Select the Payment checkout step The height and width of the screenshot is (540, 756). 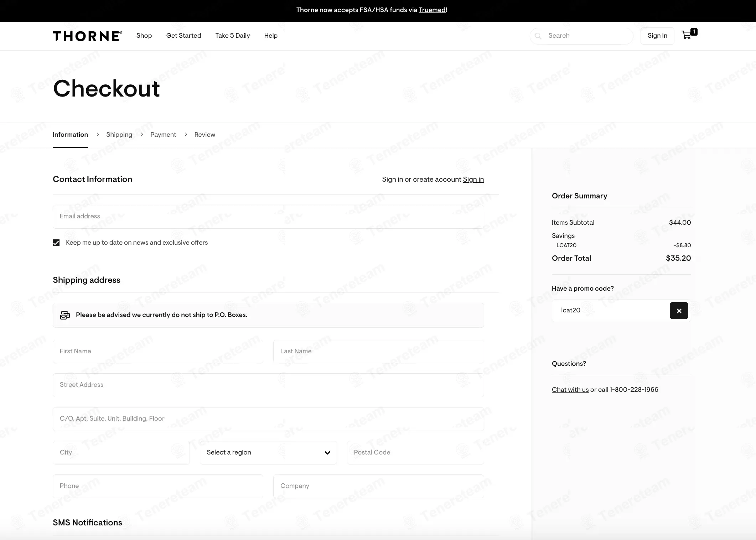[x=163, y=135]
